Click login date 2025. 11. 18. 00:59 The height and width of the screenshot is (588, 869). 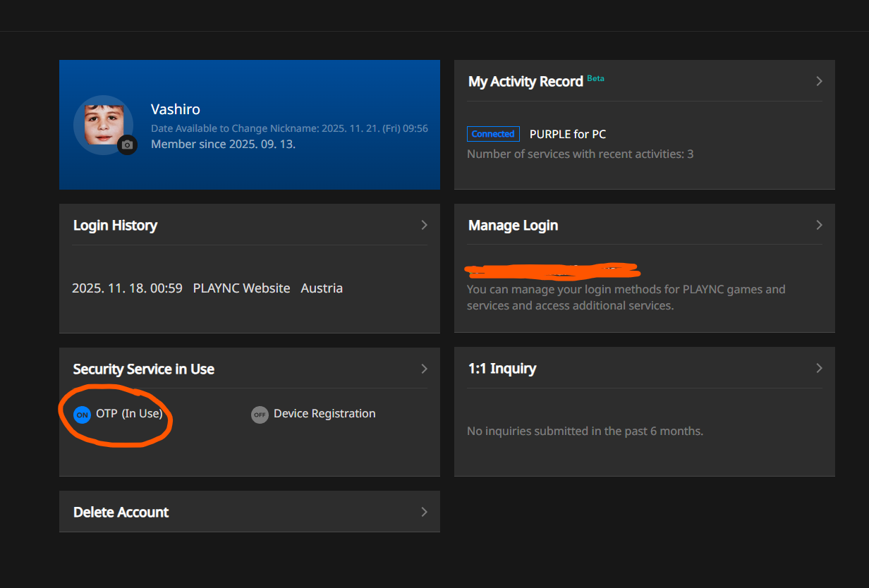pos(127,288)
